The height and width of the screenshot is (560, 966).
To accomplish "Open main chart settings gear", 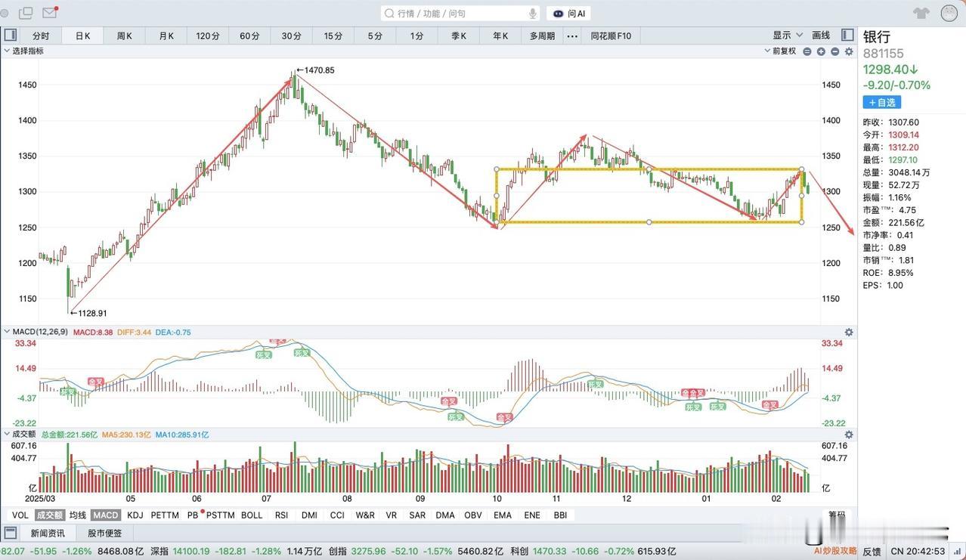I will click(x=849, y=51).
